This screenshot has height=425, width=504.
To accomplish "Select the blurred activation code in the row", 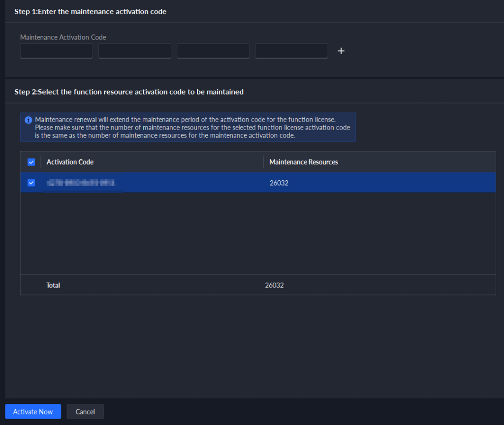I will pyautogui.click(x=81, y=183).
